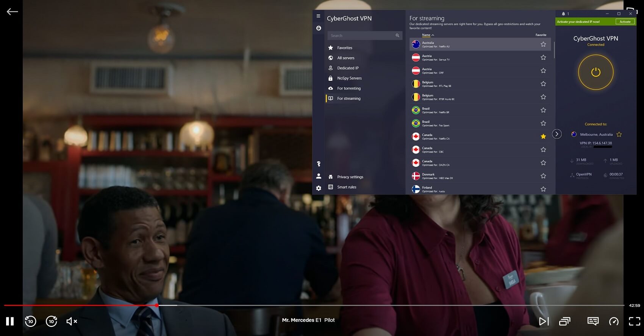Favorite the Austria ORF server
The height and width of the screenshot is (336, 644).
tap(543, 71)
